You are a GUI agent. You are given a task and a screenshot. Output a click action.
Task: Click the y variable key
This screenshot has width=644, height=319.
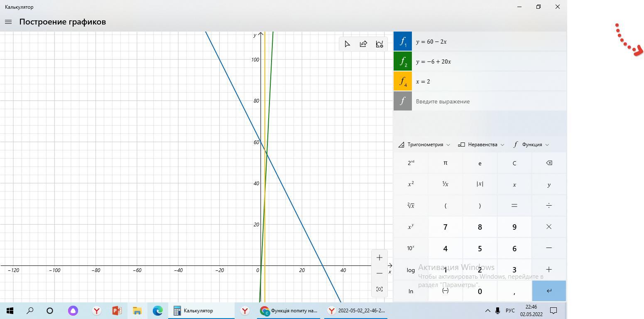click(549, 184)
